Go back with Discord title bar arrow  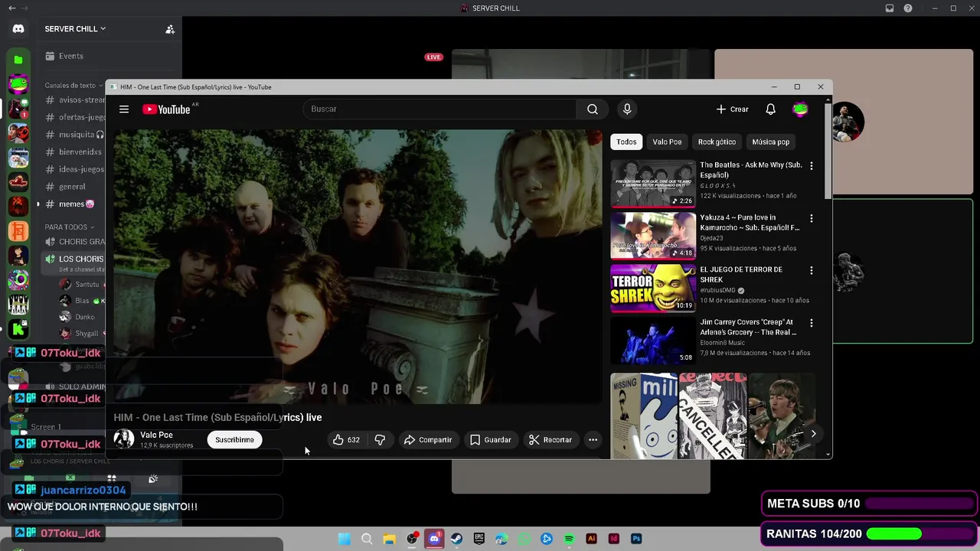11,8
